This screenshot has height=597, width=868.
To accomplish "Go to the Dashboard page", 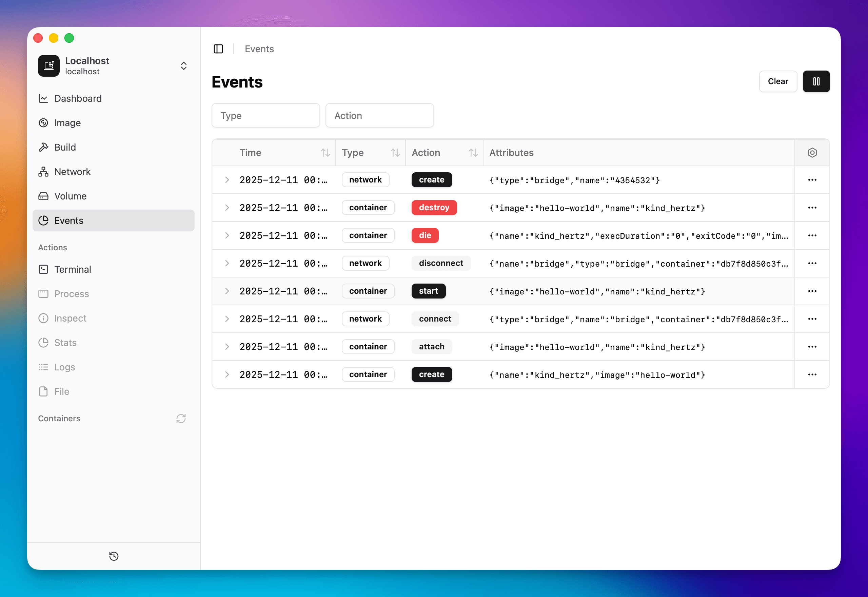I will [x=78, y=98].
